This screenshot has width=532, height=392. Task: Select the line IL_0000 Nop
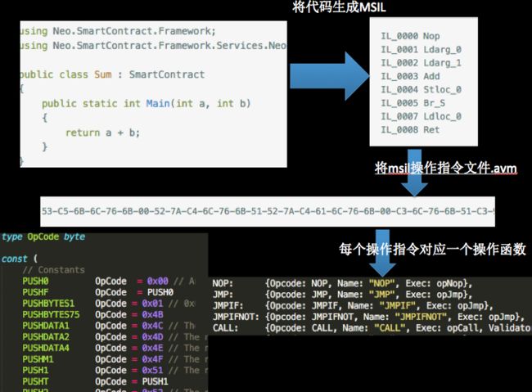(410, 36)
